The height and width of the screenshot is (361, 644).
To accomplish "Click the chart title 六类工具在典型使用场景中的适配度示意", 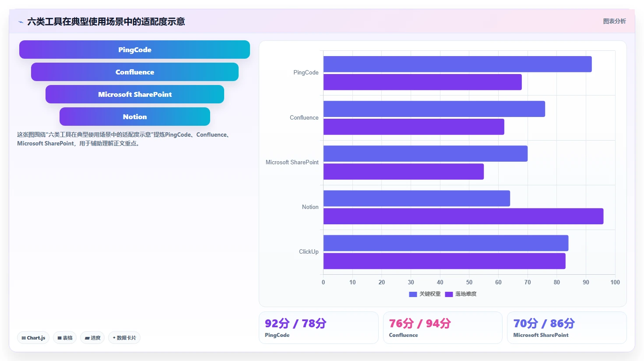I will [106, 21].
